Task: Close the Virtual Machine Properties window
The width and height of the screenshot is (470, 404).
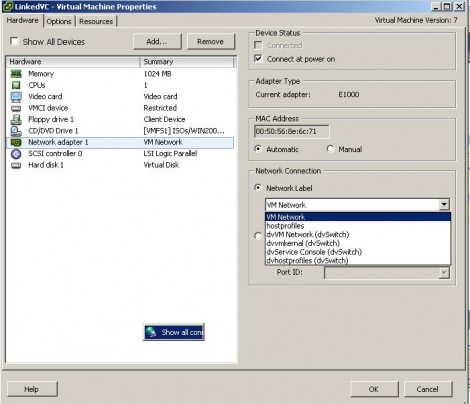Action: click(460, 6)
